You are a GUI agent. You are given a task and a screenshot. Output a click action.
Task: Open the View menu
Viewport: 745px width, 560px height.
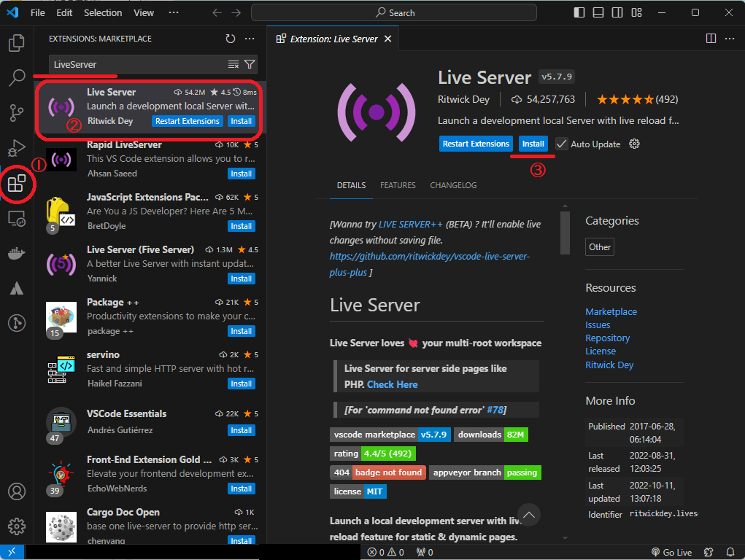tap(144, 13)
